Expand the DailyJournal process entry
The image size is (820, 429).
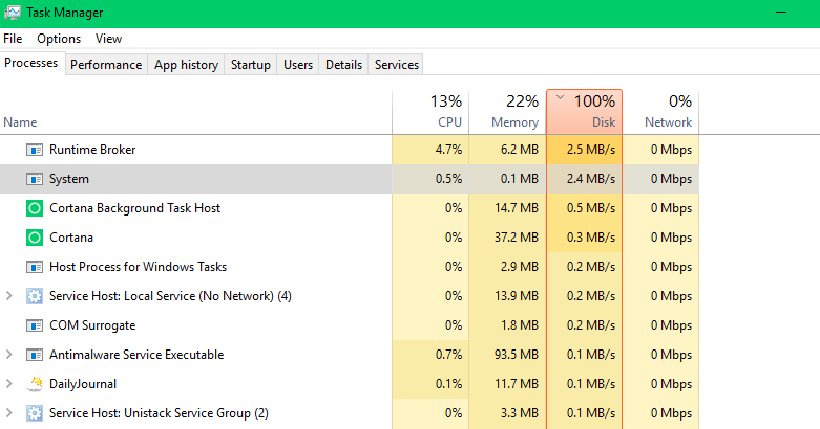(x=9, y=384)
